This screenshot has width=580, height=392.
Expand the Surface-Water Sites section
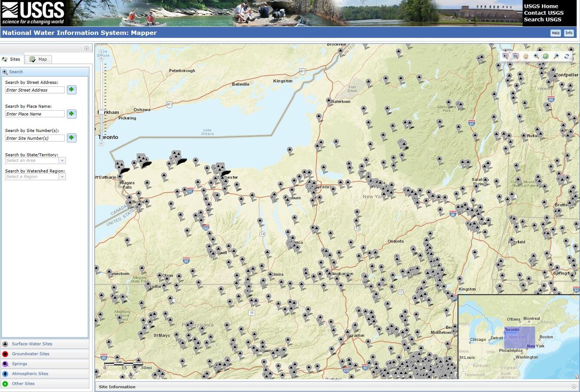point(45,344)
